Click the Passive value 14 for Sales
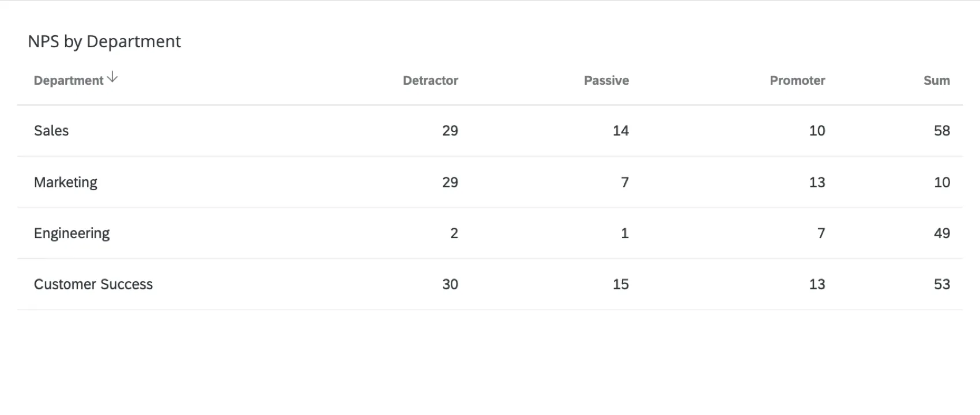Viewport: 980px width, 415px height. click(x=620, y=131)
